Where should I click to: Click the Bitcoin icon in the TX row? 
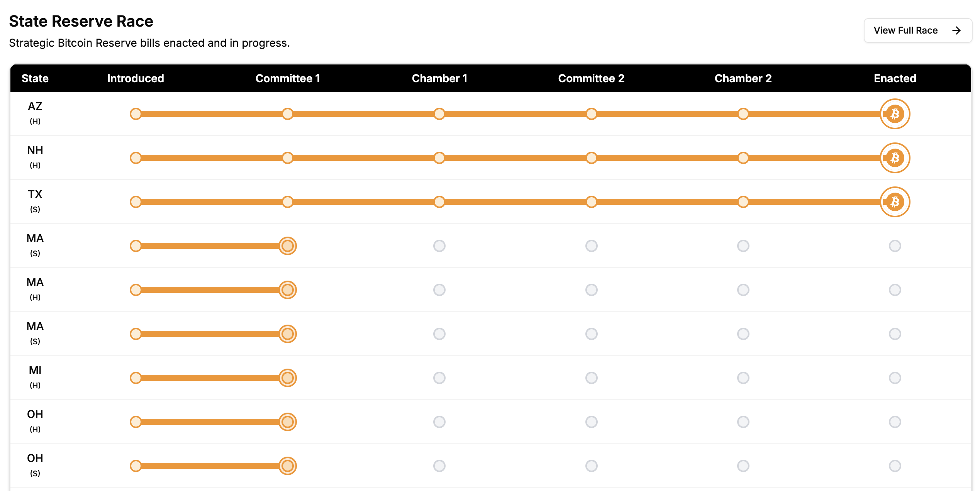(x=895, y=202)
